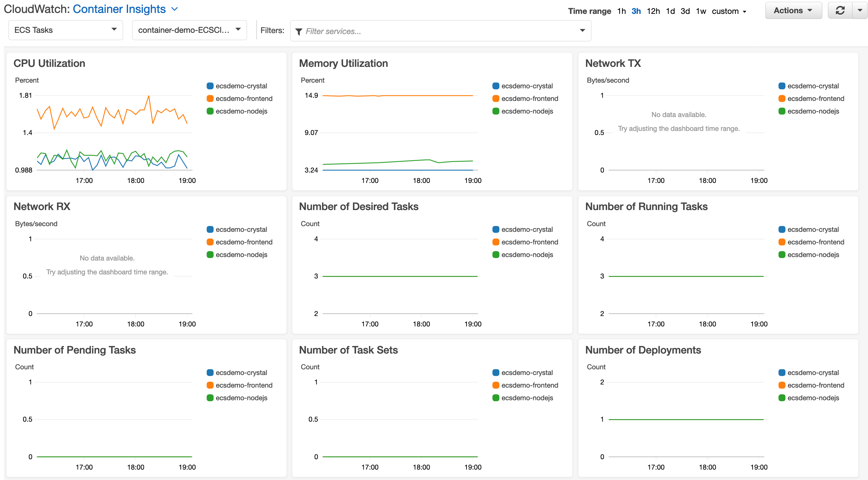Open the ECS Tasks resource dropdown

[x=66, y=30]
